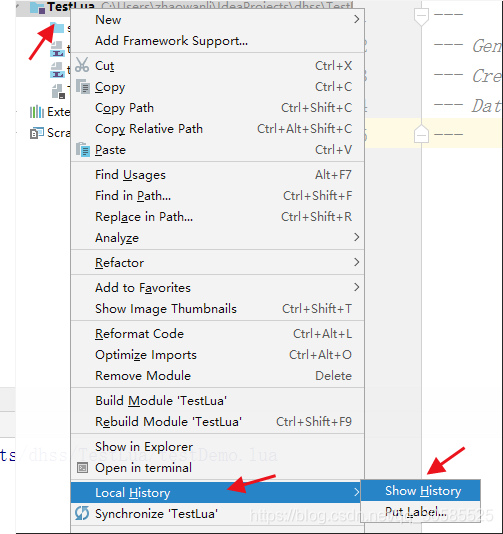Image resolution: width=503 pixels, height=534 pixels.
Task: Toggle the lower code fold marker in editor
Action: (x=421, y=134)
